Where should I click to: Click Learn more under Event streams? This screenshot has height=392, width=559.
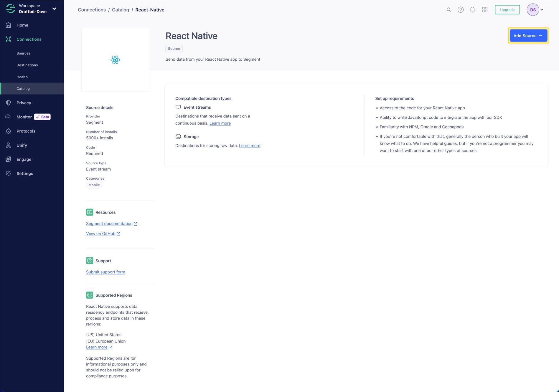(220, 123)
